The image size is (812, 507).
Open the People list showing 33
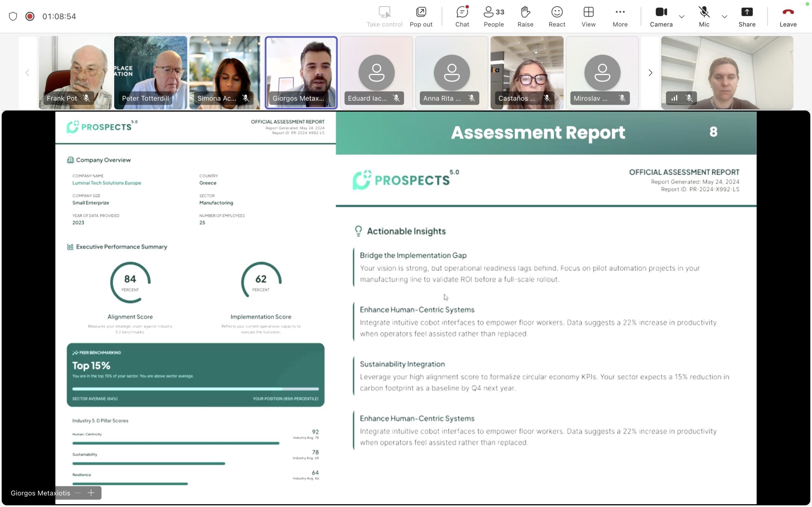[494, 16]
